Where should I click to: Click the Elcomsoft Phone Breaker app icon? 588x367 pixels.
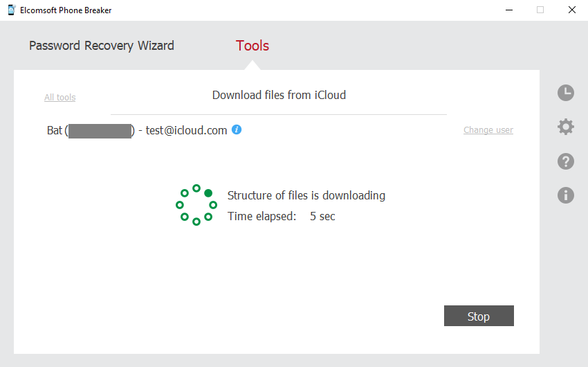[12, 10]
